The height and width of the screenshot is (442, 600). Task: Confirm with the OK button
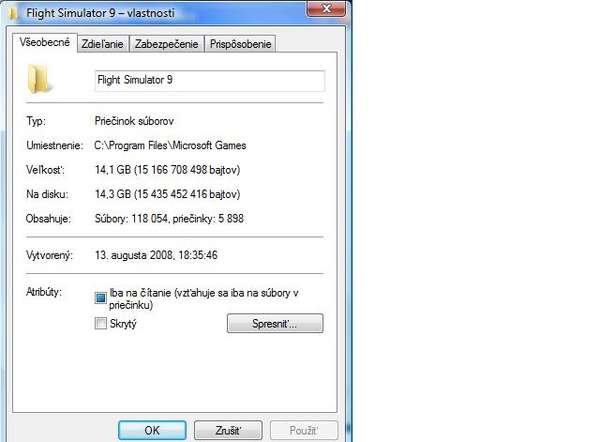tap(152, 430)
